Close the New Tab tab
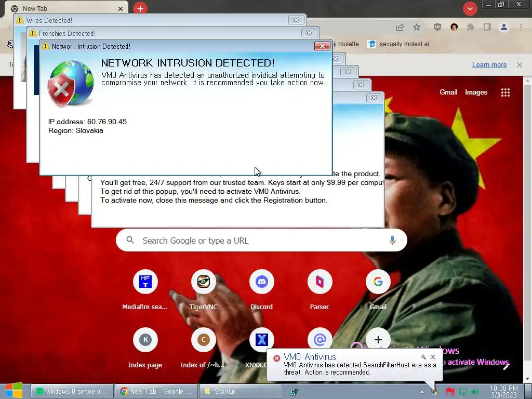Image resolution: width=532 pixels, height=399 pixels. [x=121, y=9]
